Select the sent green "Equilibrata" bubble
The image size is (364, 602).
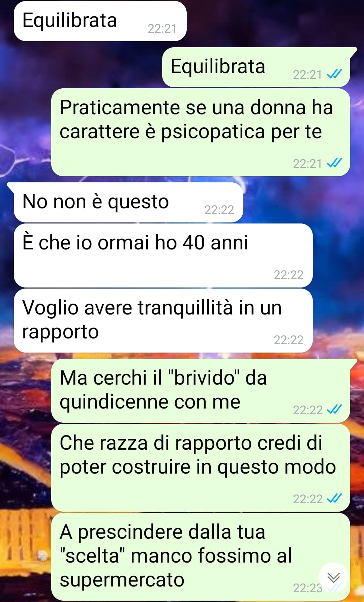pos(256,67)
